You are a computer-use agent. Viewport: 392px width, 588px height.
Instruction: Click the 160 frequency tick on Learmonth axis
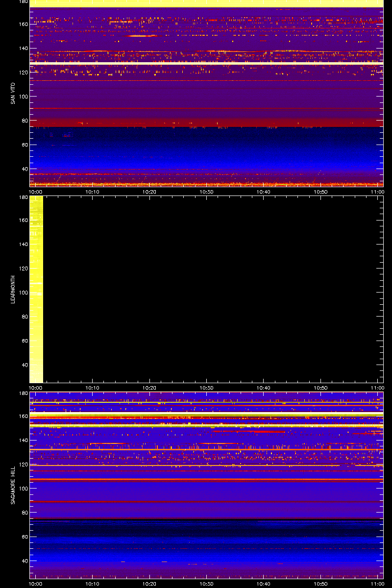(x=23, y=220)
